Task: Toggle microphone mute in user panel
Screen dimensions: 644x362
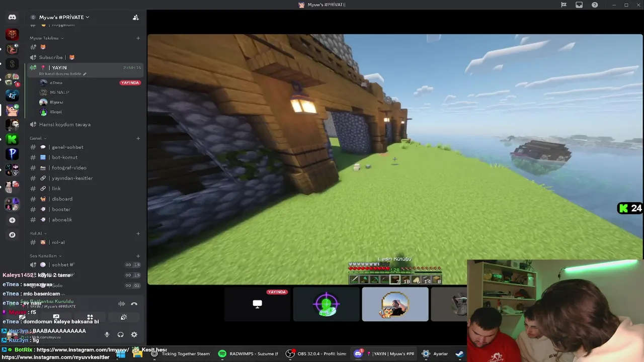Action: click(107, 334)
